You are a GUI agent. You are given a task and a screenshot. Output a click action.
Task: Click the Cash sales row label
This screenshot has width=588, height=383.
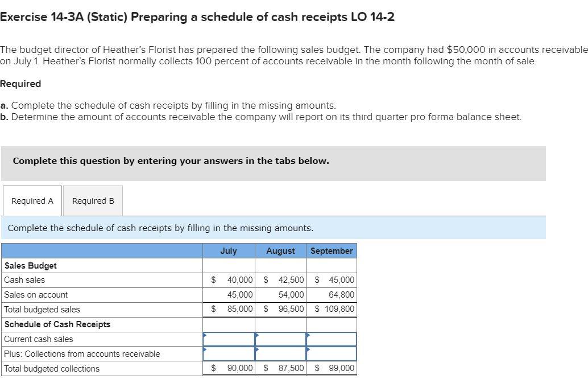[x=24, y=280]
